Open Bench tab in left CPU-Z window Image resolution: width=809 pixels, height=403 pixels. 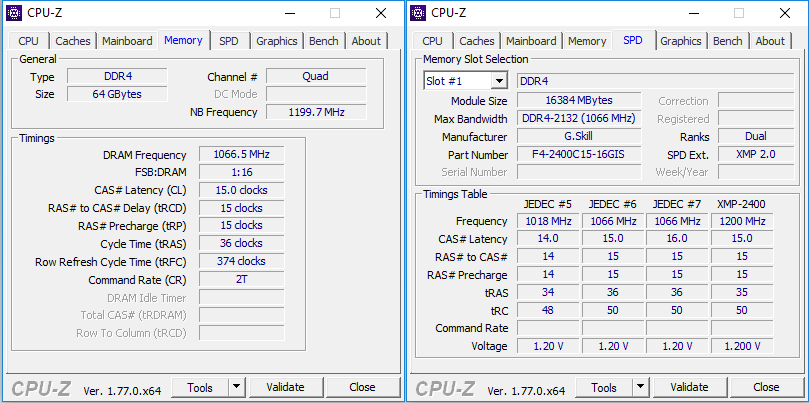323,41
